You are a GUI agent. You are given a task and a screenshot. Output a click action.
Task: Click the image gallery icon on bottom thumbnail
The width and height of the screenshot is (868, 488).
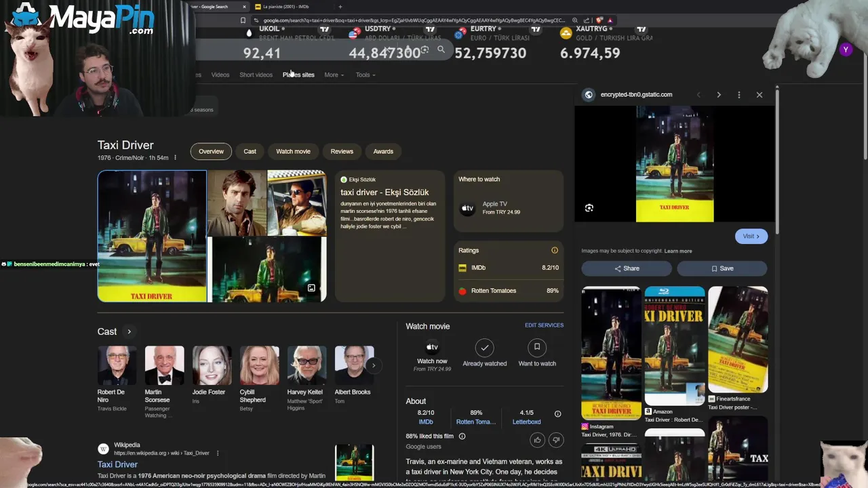(x=311, y=288)
